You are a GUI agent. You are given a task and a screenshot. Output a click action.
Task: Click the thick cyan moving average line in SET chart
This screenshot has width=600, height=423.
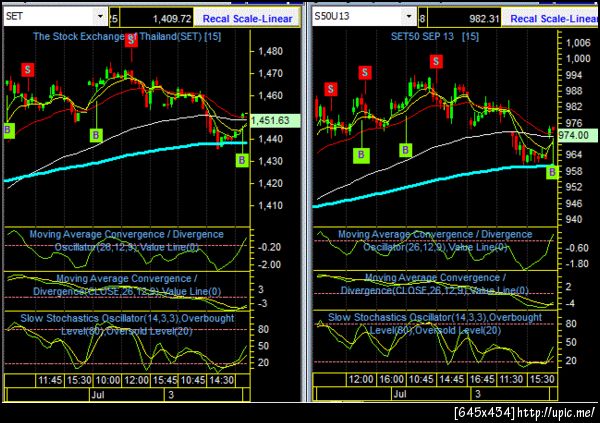(x=126, y=157)
